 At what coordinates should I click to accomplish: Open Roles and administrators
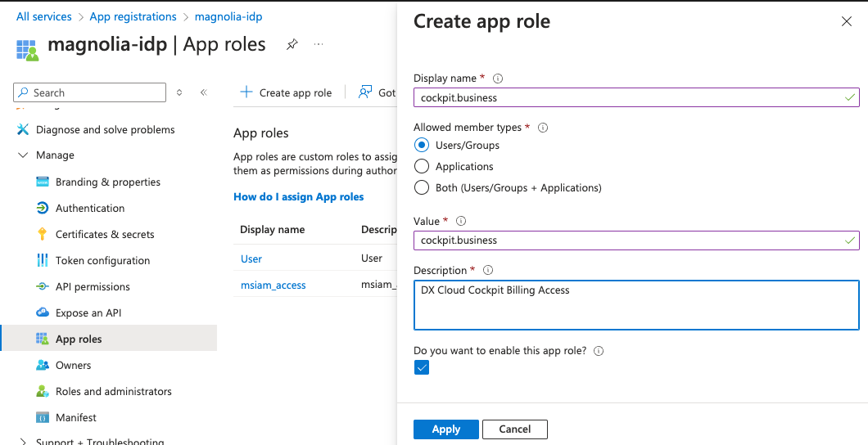(x=114, y=391)
